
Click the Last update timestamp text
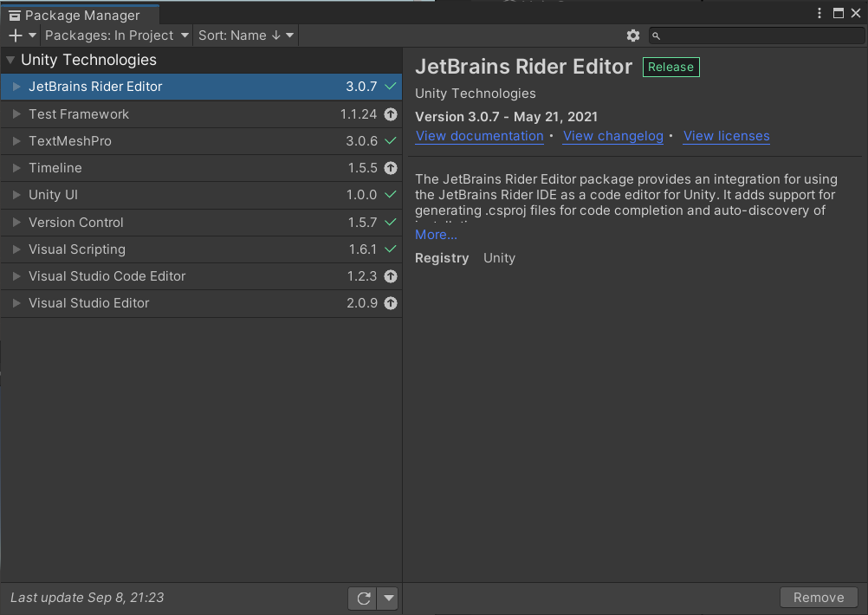pos(87,598)
